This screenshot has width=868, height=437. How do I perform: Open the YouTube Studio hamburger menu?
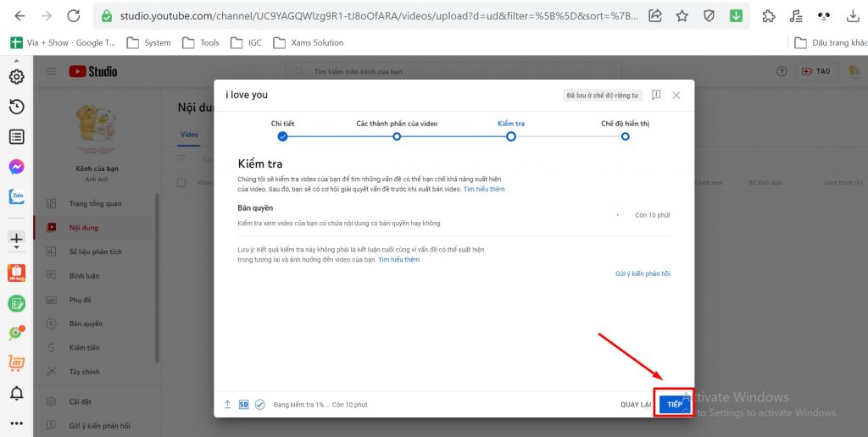click(52, 71)
